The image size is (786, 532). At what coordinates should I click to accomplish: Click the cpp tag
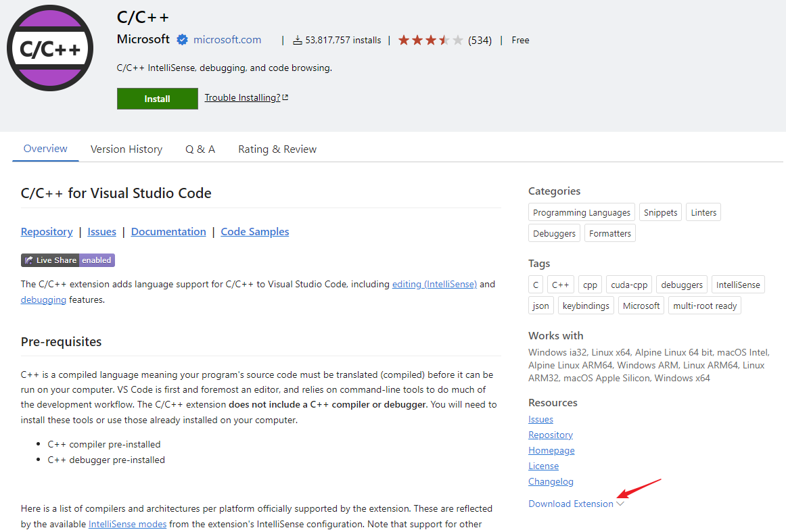point(590,285)
